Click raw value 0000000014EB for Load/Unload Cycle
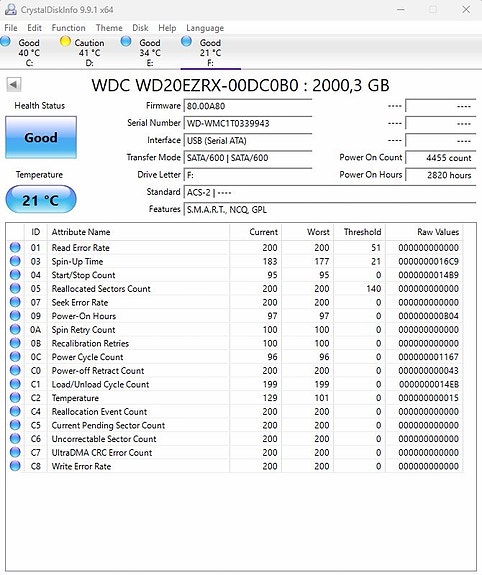 click(x=428, y=384)
